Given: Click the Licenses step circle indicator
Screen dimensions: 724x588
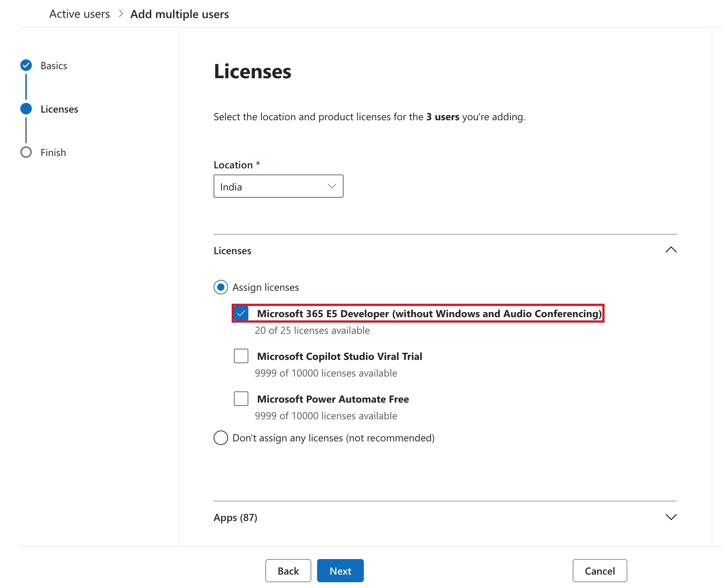Looking at the screenshot, I should [x=26, y=109].
